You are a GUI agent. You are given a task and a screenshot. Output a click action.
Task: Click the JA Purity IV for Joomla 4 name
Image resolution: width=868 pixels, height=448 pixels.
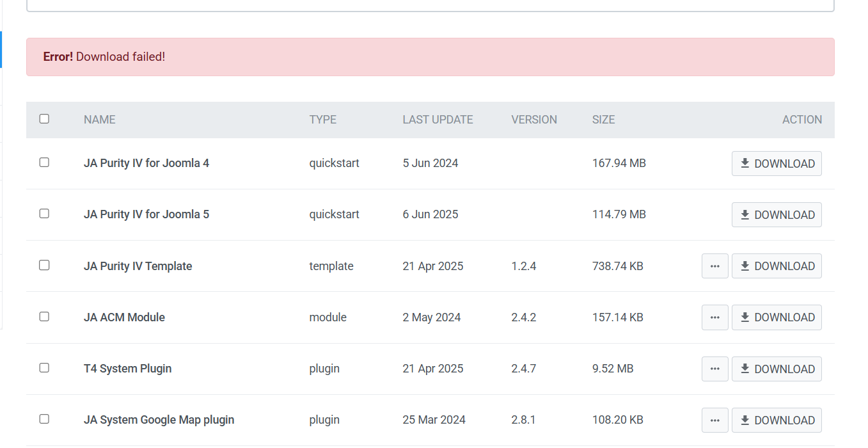click(x=146, y=163)
